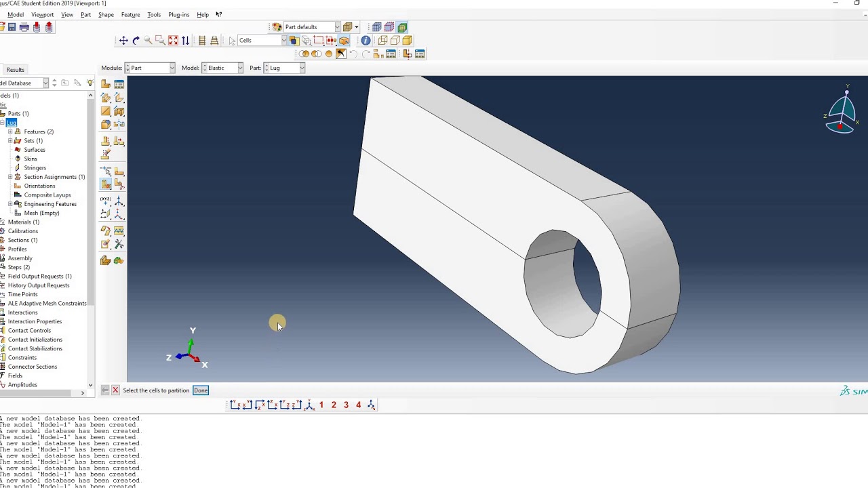The height and width of the screenshot is (488, 868).
Task: Save the model database
Action: pyautogui.click(x=12, y=27)
